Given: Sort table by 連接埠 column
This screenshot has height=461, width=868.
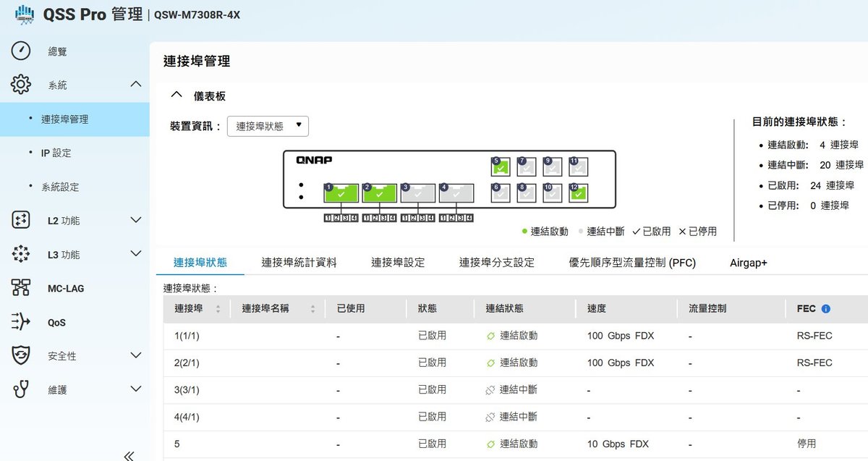Looking at the screenshot, I should [218, 309].
